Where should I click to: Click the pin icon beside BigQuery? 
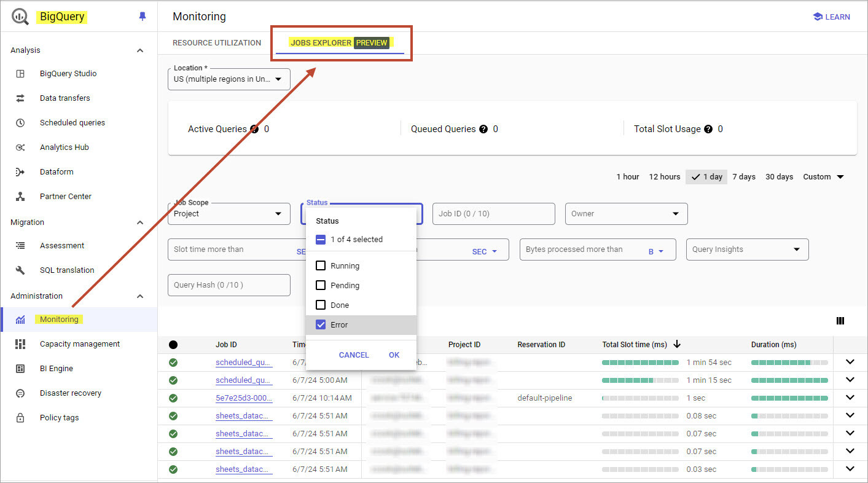(x=142, y=17)
